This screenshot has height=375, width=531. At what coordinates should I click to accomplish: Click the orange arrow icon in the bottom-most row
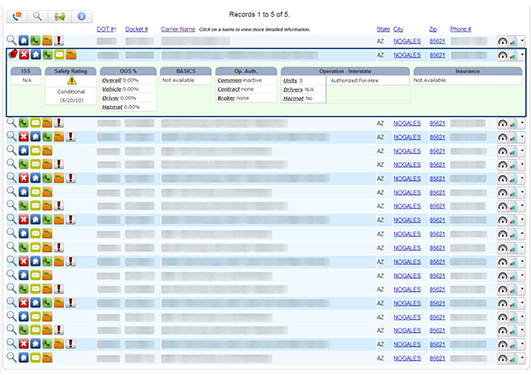47,358
